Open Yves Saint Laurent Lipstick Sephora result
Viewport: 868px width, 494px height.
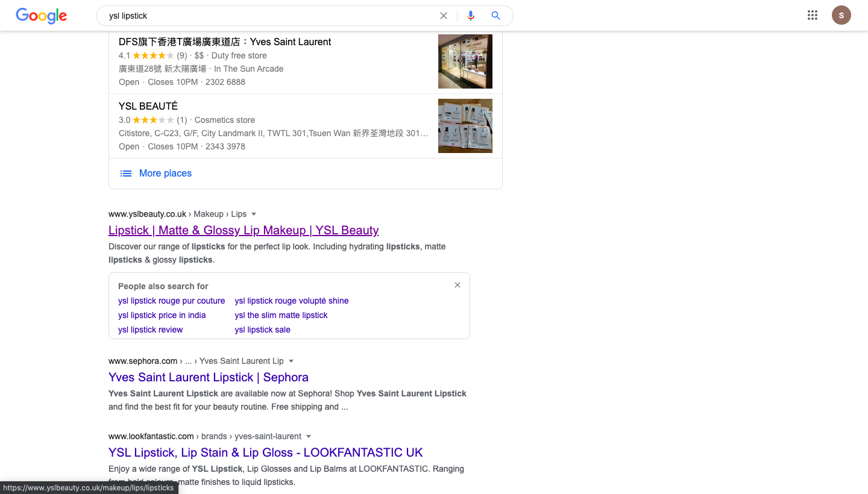click(x=209, y=377)
